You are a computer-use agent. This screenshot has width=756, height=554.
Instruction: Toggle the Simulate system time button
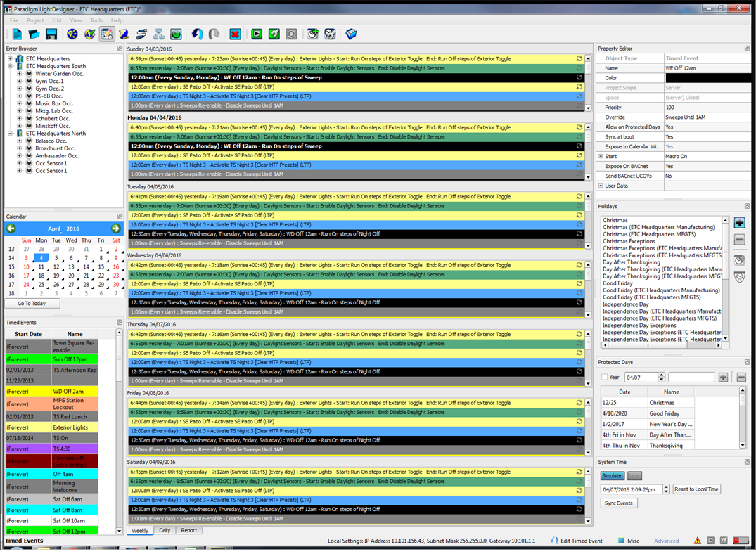612,476
